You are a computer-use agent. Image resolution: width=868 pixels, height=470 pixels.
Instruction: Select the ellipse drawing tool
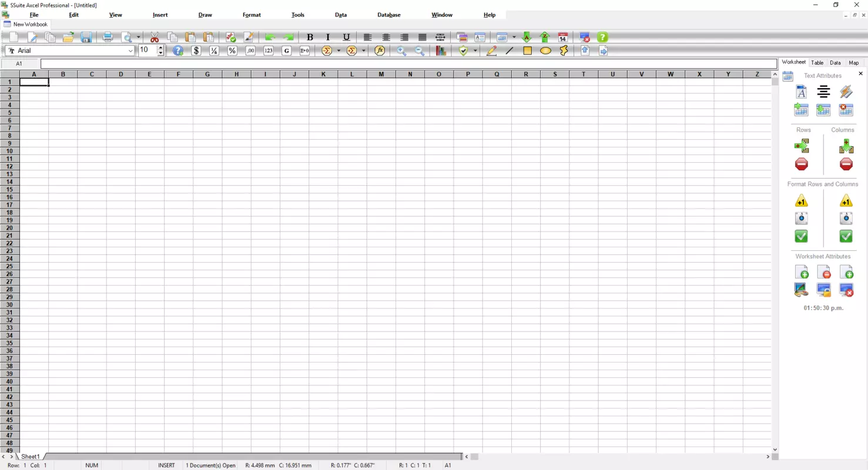click(x=545, y=51)
